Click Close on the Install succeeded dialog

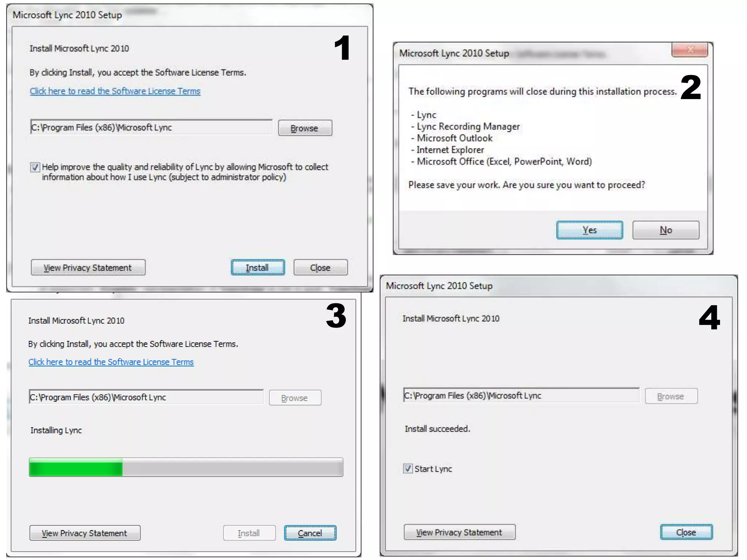(x=686, y=532)
